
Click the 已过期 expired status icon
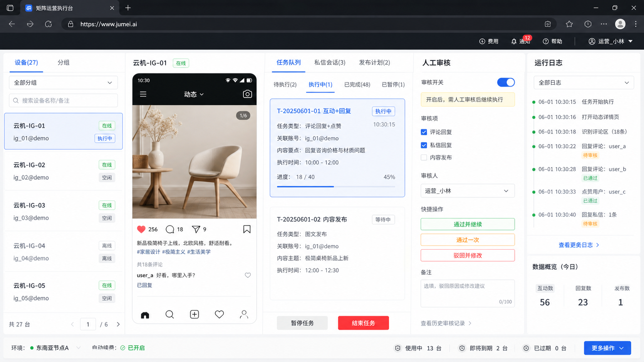coord(526,348)
